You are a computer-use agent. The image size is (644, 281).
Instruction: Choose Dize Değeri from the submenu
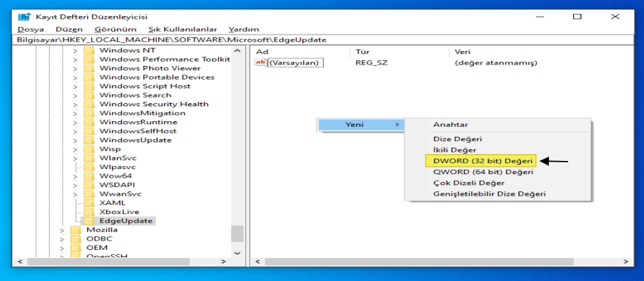(x=458, y=139)
